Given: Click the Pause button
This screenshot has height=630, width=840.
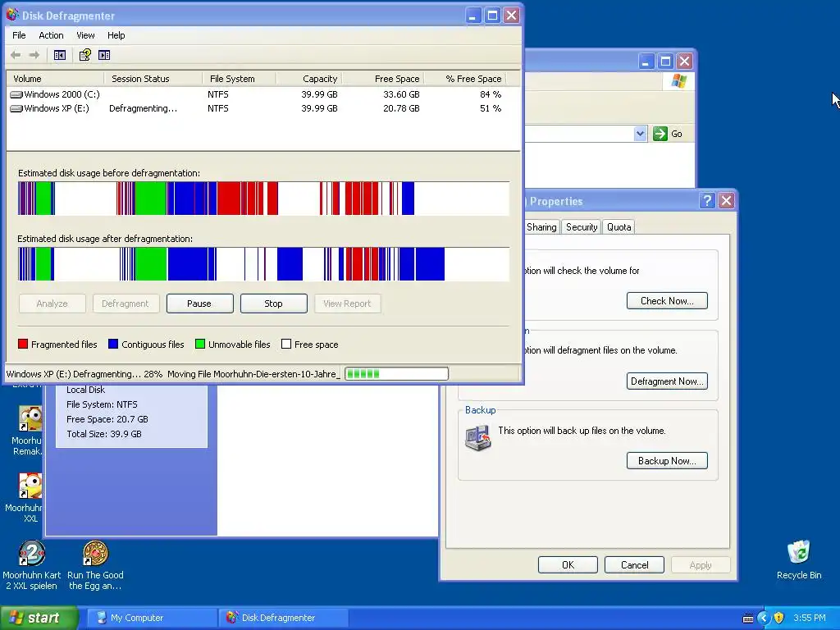Looking at the screenshot, I should [200, 304].
